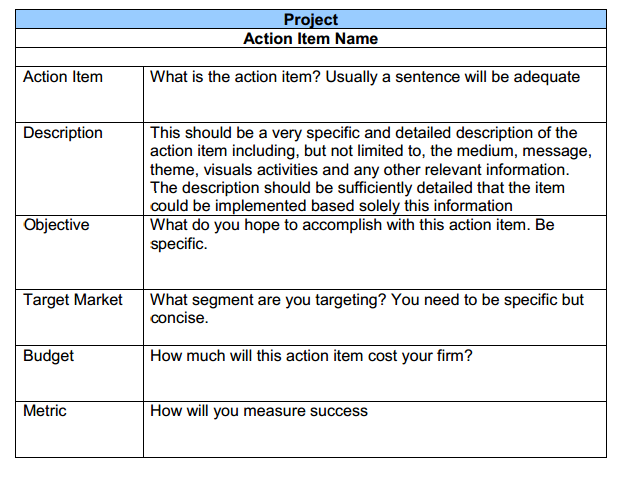Click 'This should be a very specific' line
The image size is (623, 484).
coord(364,132)
